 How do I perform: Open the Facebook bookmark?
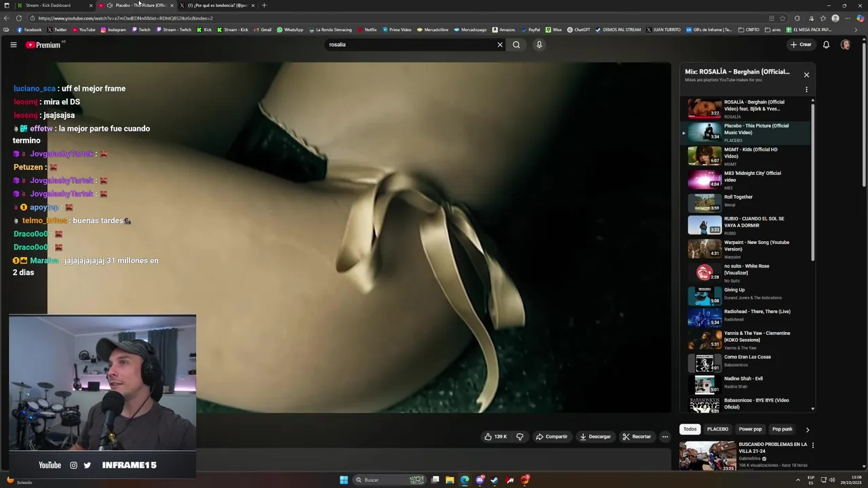coord(28,30)
